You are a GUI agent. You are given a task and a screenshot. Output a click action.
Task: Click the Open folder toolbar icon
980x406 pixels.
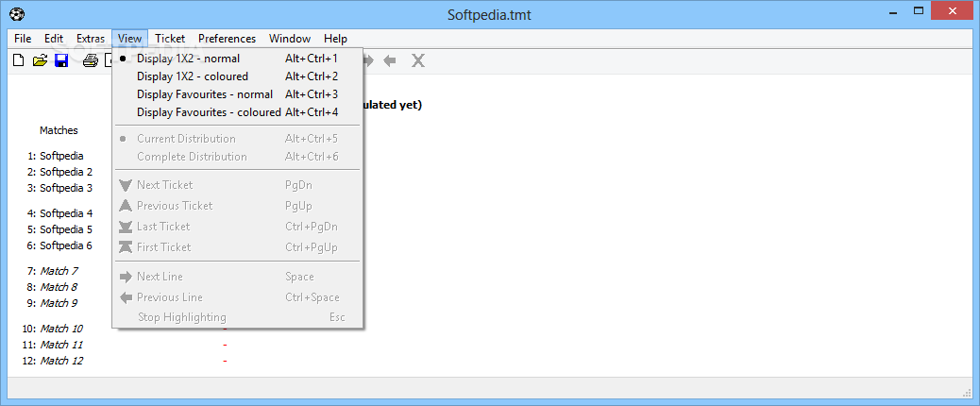coord(40,60)
